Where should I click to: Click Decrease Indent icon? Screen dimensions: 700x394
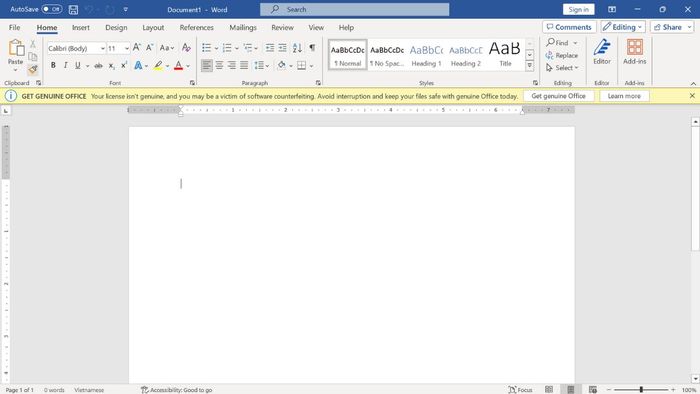270,47
